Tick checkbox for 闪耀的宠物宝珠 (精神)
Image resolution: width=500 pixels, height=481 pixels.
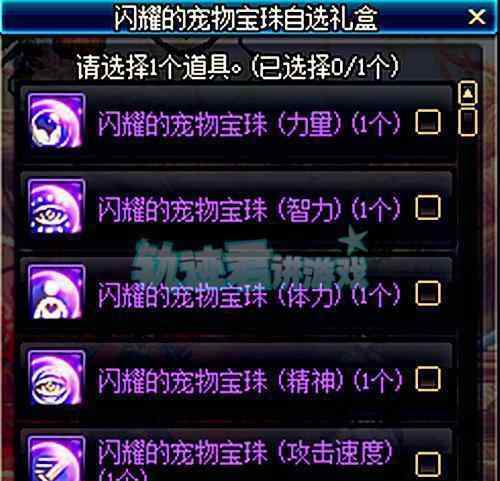pyautogui.click(x=428, y=379)
